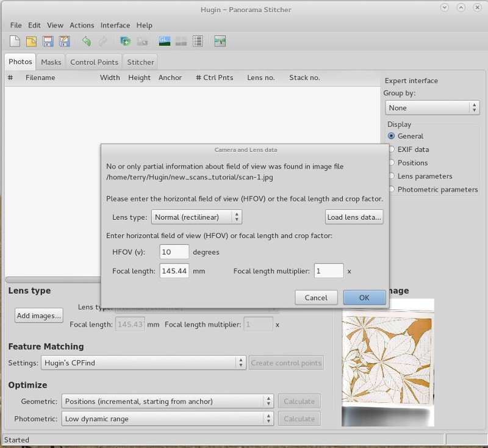Screen dimensions: 488x448
Task: Open the Group by None dropdown
Action: [x=432, y=107]
